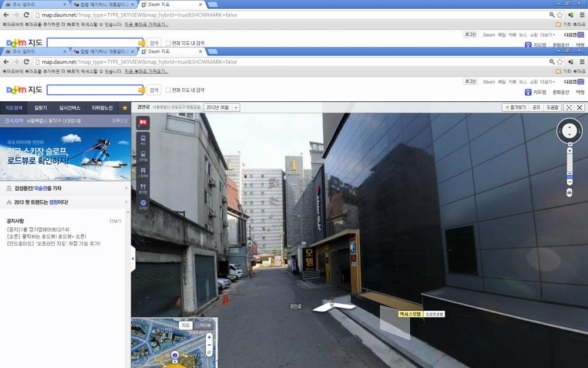Image resolution: width=588 pixels, height=368 pixels.
Task: Toggle the 주차장 parking overlay
Action: (x=143, y=204)
